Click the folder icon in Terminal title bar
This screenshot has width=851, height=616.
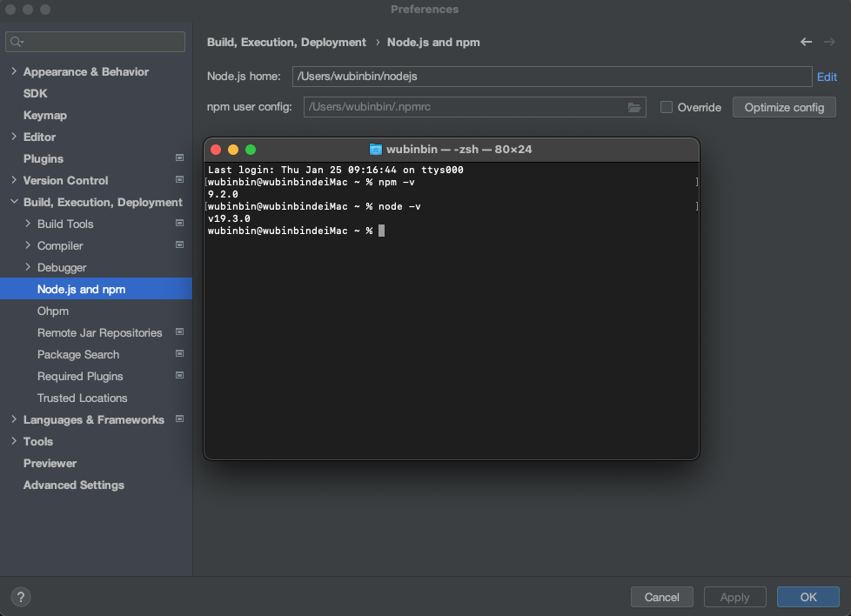pos(376,150)
